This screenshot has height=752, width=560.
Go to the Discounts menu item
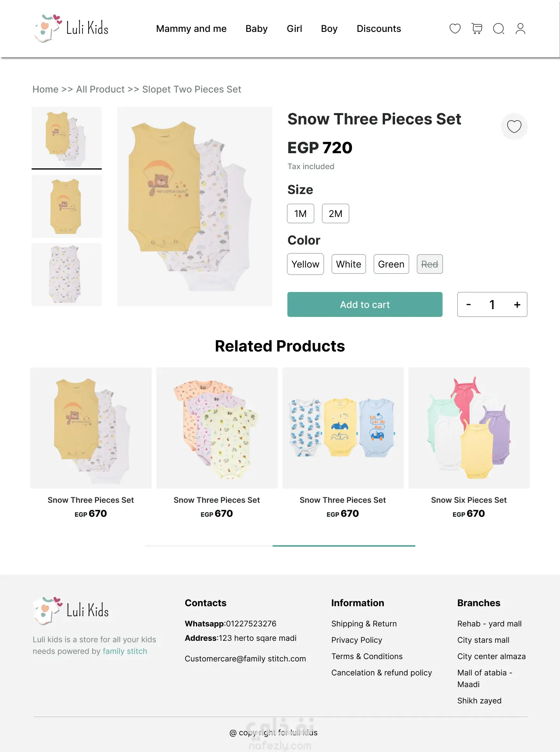pyautogui.click(x=379, y=29)
